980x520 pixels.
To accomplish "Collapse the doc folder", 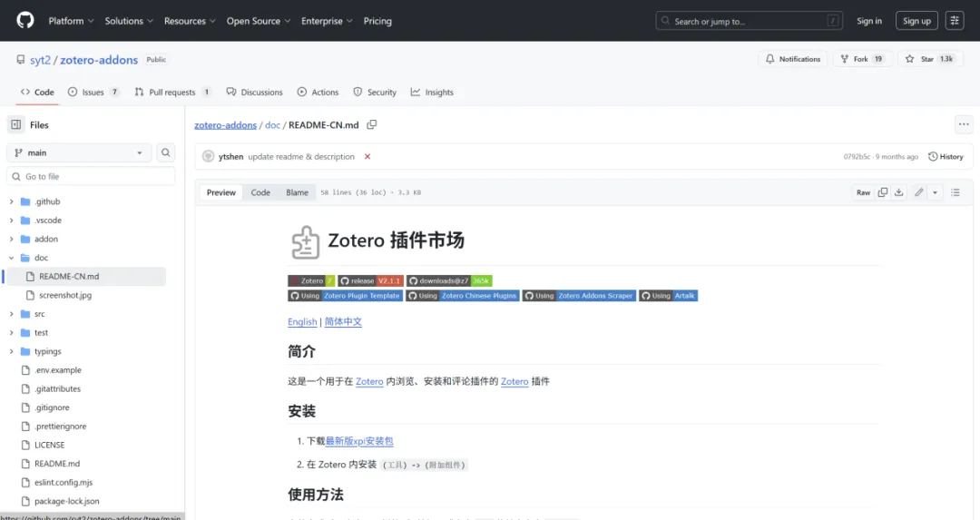I will tap(11, 258).
